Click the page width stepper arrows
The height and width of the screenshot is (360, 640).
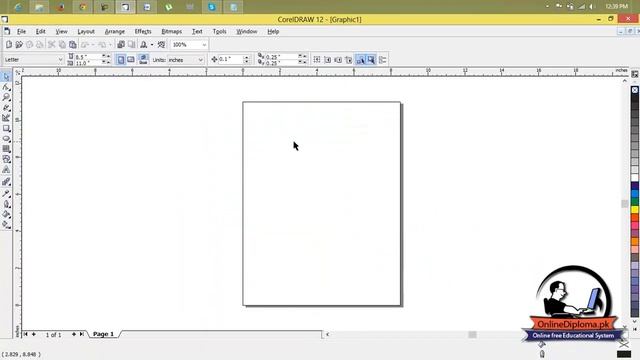click(106, 57)
